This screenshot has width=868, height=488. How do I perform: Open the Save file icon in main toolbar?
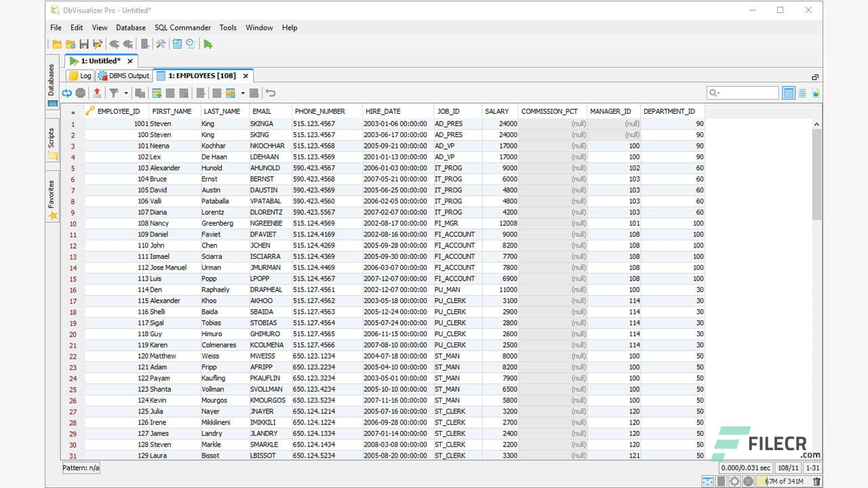click(84, 44)
